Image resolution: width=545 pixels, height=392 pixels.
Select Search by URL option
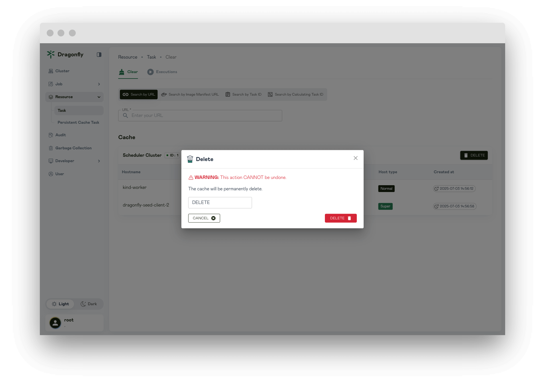click(x=139, y=94)
